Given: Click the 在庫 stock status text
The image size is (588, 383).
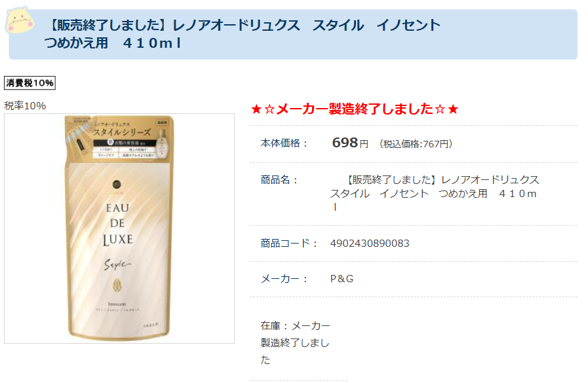Looking at the screenshot, I should pyautogui.click(x=295, y=342).
